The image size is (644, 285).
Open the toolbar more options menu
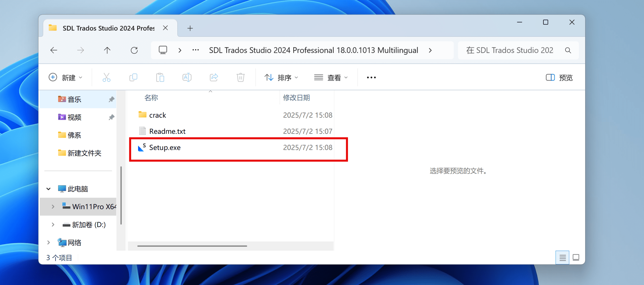pos(371,78)
